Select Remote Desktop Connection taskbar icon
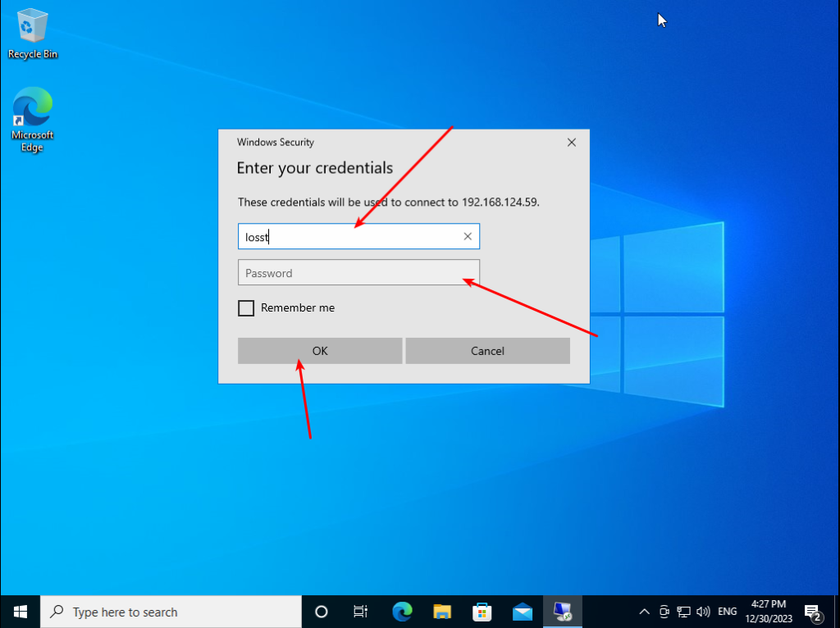Viewport: 840px width, 628px height. 563,612
